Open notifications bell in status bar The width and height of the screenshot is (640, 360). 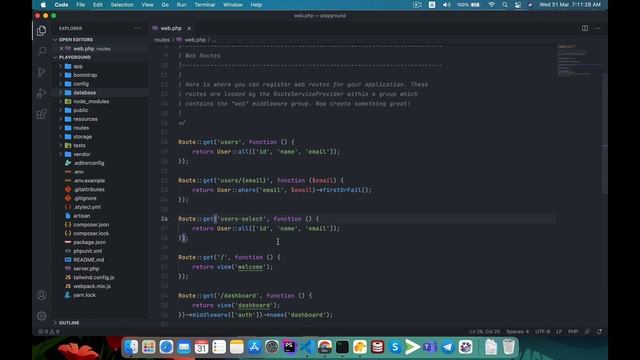click(600, 331)
